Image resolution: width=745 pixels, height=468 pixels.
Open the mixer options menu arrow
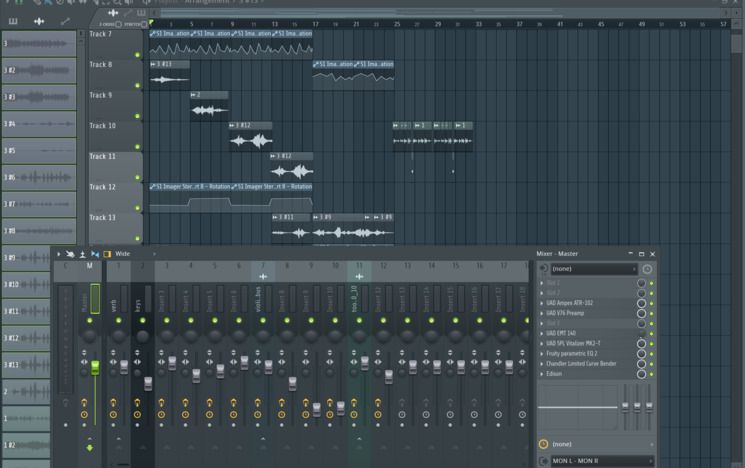point(59,254)
